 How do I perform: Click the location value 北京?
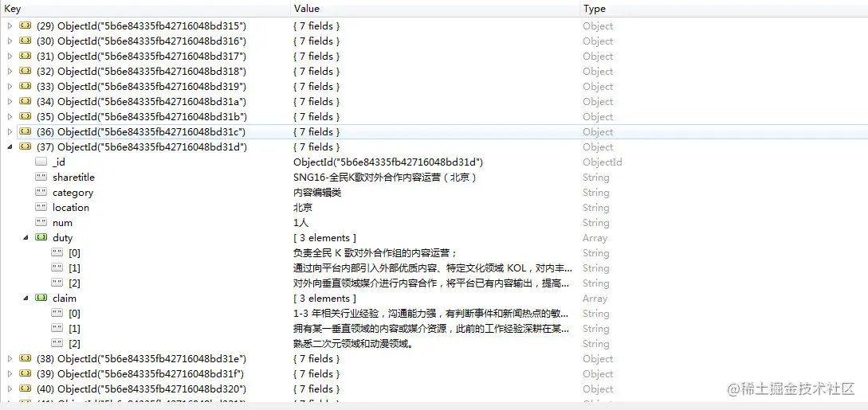[303, 207]
